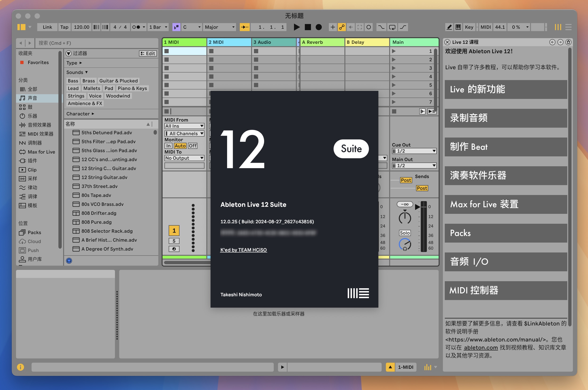Launch Main scene 1
This screenshot has width=588, height=390.
394,51
